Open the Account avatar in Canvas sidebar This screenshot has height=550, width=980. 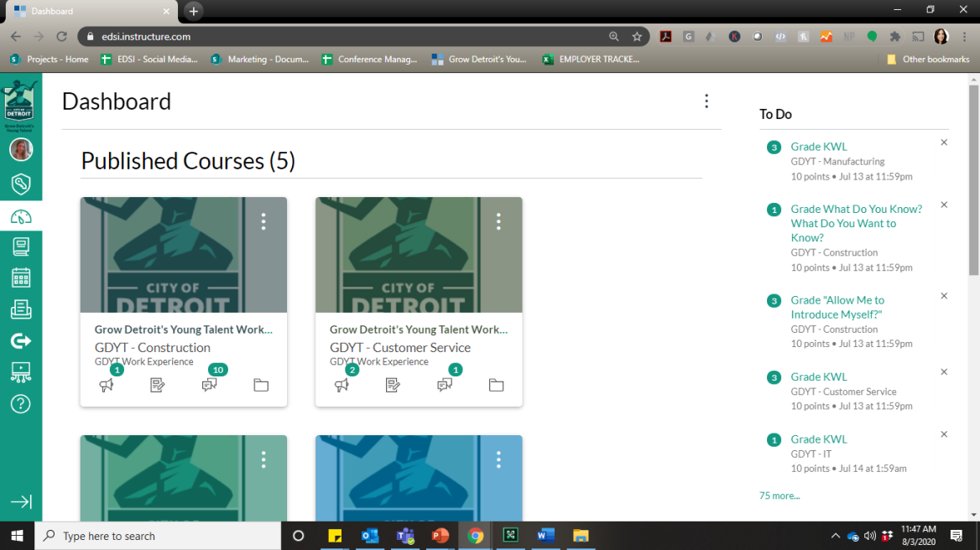[21, 150]
